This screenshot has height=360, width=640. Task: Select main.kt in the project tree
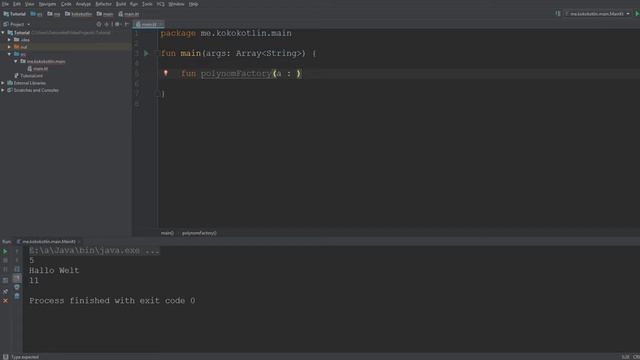point(38,69)
